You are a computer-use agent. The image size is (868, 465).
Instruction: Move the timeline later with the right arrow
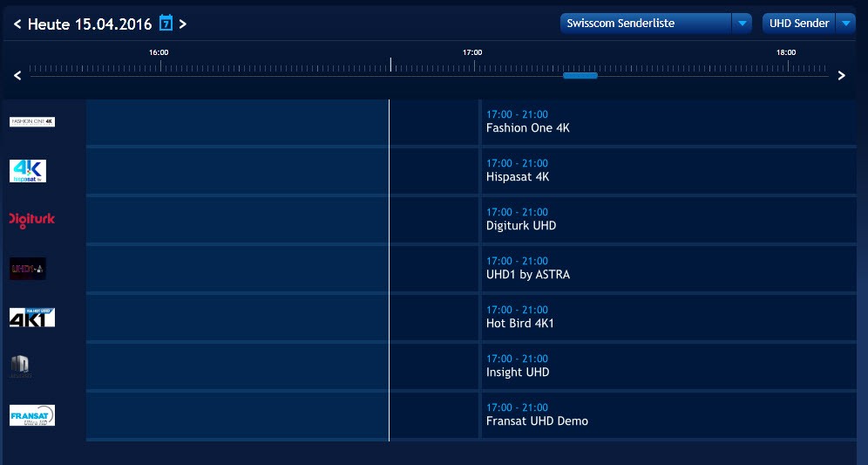pyautogui.click(x=842, y=75)
